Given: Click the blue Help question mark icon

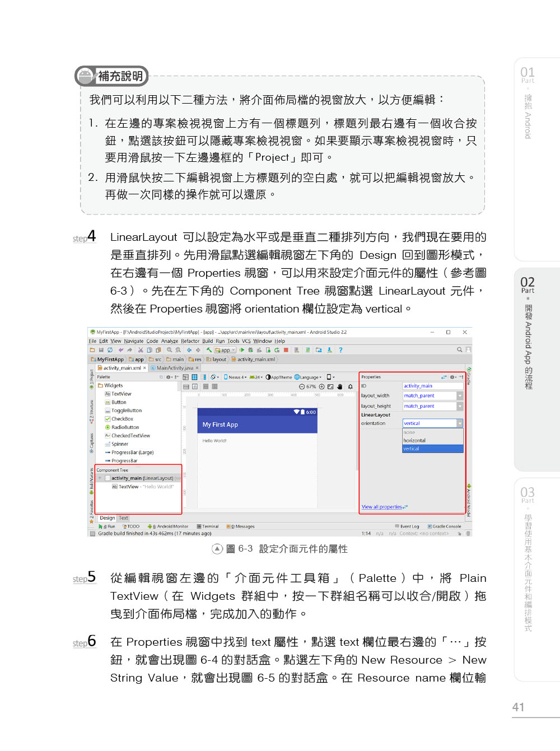Looking at the screenshot, I should tap(340, 350).
